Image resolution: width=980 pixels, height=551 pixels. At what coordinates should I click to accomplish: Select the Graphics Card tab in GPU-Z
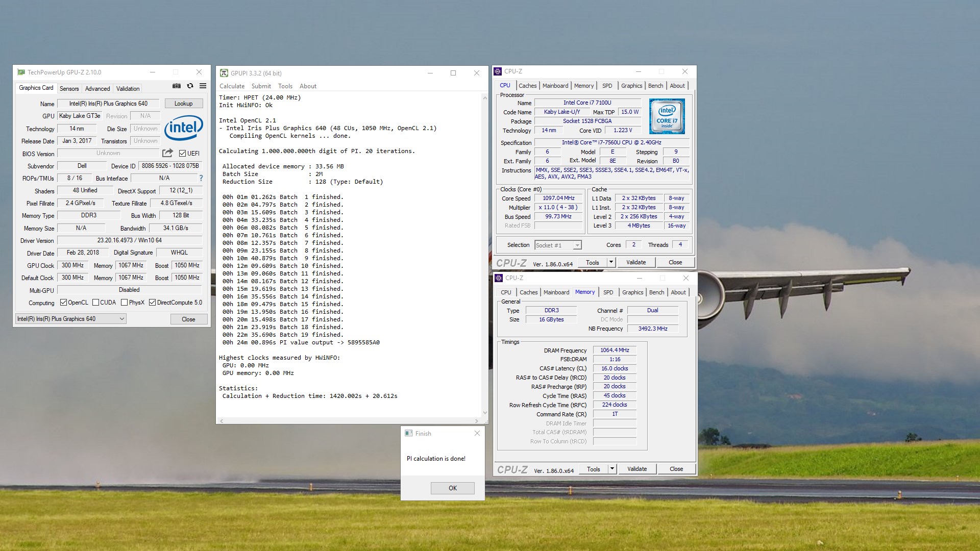click(x=36, y=88)
